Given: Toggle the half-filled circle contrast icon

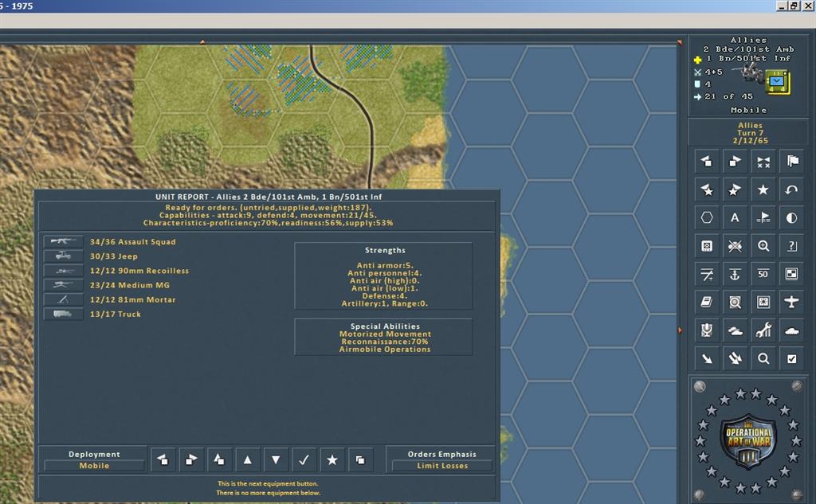Looking at the screenshot, I should click(791, 218).
